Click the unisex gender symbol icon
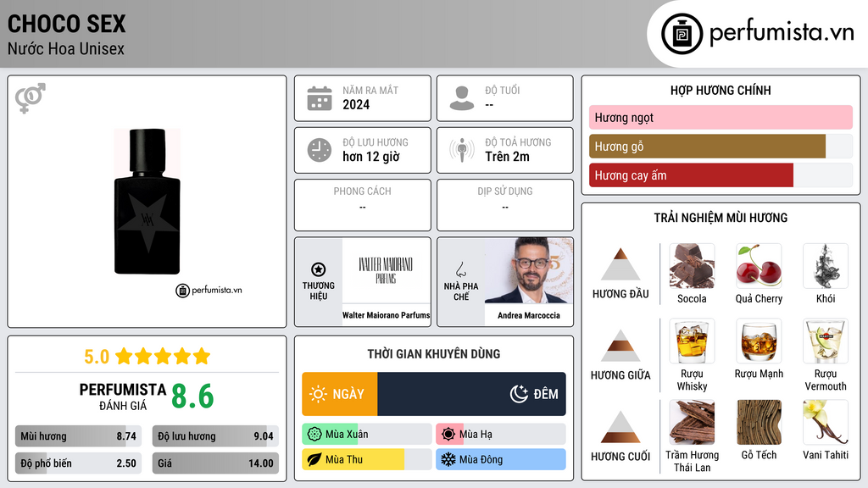The height and width of the screenshot is (488, 868). [31, 98]
